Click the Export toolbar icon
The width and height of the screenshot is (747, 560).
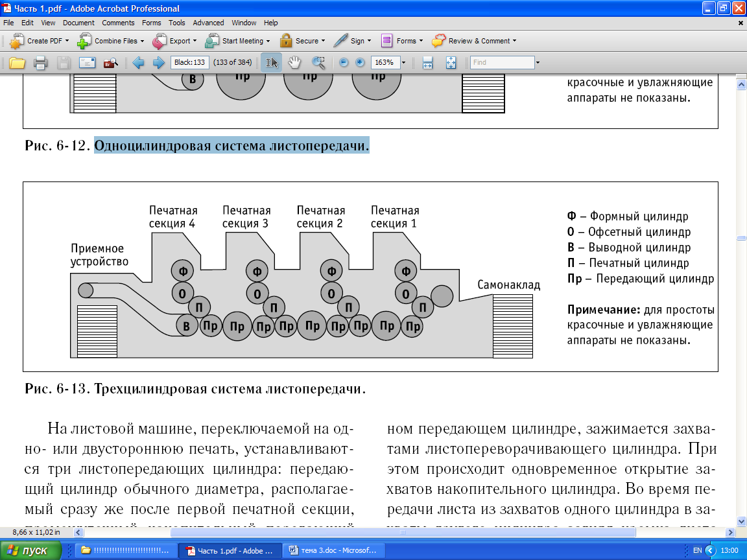(x=159, y=41)
